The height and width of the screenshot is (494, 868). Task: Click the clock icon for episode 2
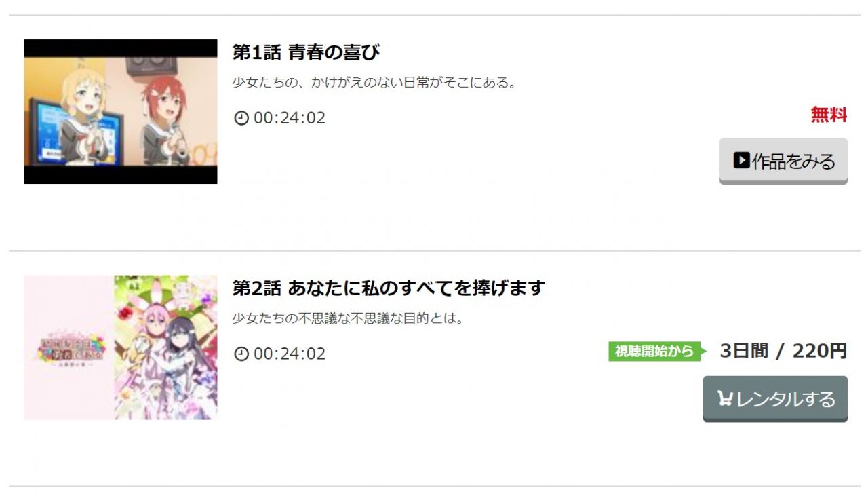point(241,354)
